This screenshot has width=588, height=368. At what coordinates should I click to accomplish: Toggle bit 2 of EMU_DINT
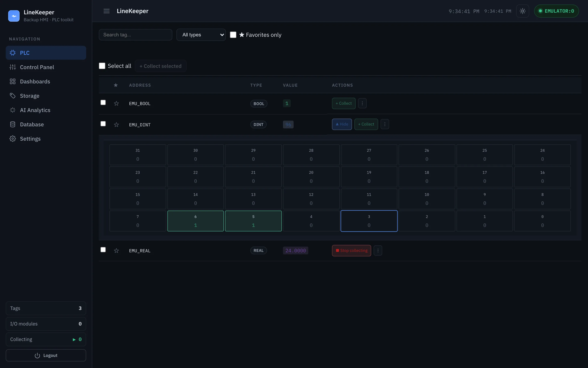[427, 221]
